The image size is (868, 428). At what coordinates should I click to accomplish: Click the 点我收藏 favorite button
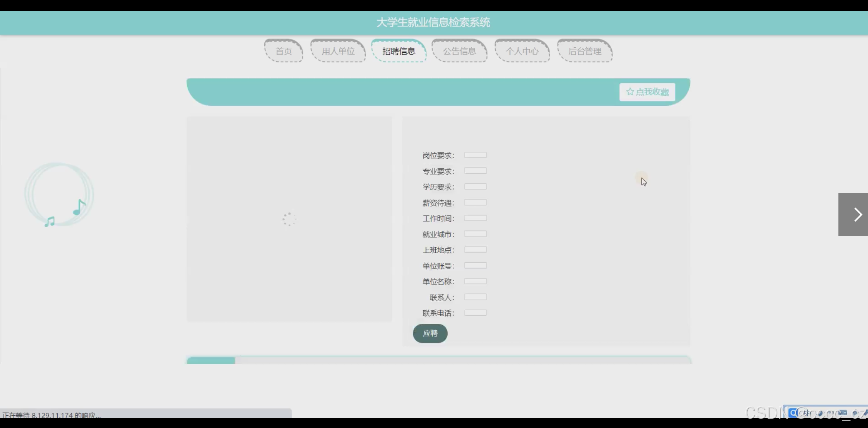pyautogui.click(x=647, y=92)
